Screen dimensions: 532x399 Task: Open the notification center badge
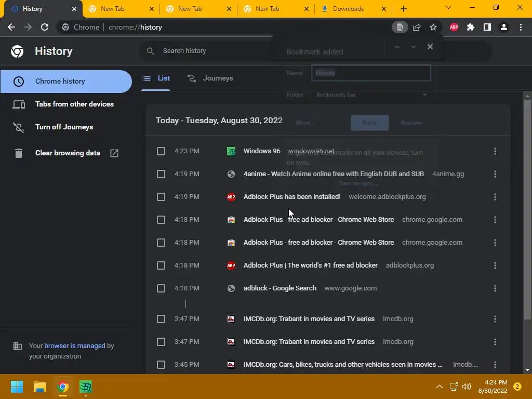tap(517, 387)
